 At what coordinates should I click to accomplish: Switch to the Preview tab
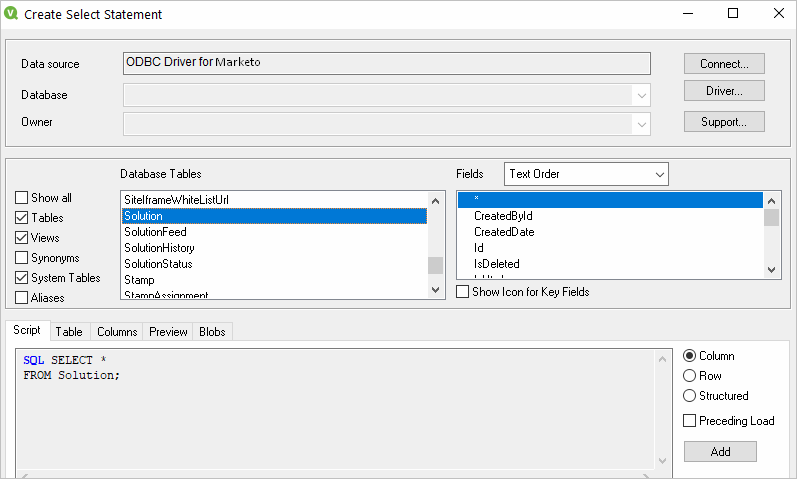pos(168,332)
